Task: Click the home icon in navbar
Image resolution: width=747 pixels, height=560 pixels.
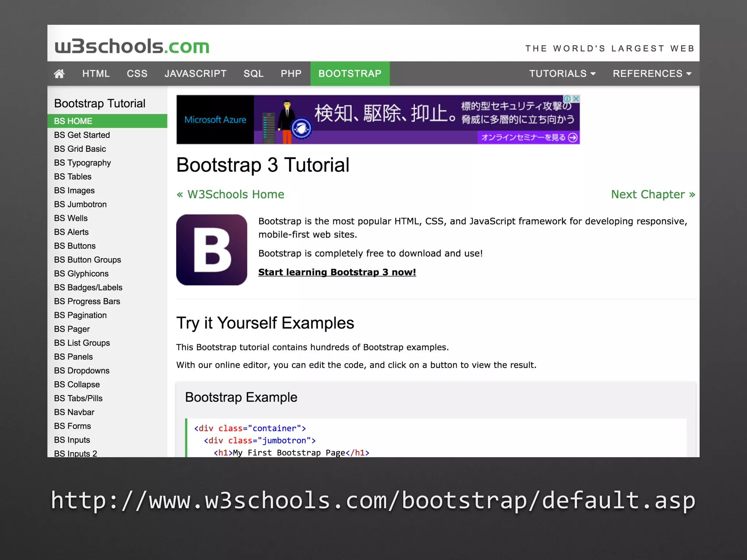Action: coord(59,74)
